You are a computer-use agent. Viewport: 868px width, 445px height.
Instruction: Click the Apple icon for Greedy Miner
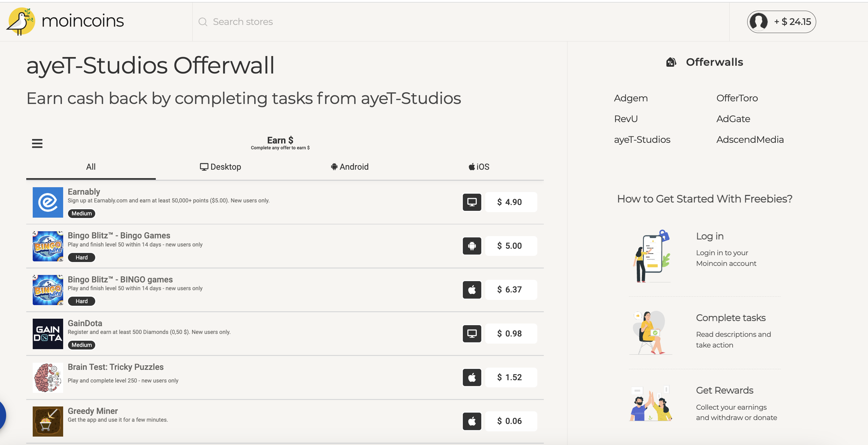[x=472, y=421]
